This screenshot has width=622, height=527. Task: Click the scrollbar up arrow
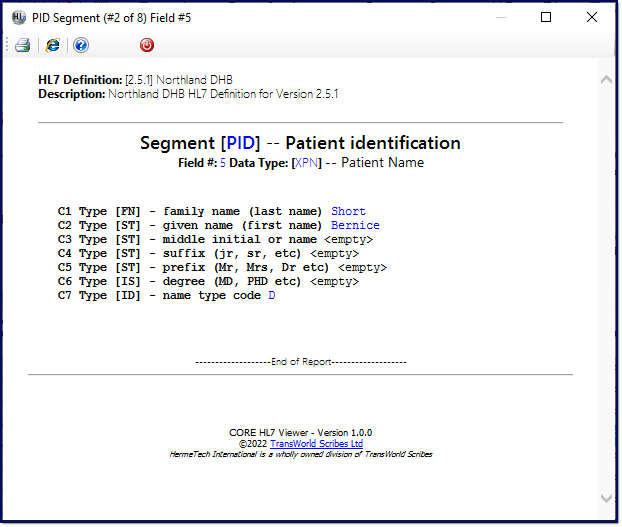tap(606, 80)
